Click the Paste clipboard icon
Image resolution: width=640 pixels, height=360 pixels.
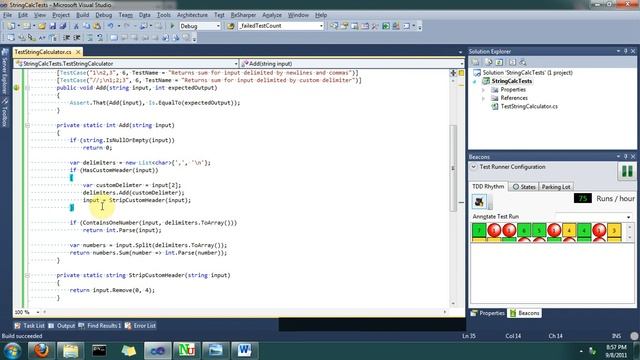click(97, 26)
